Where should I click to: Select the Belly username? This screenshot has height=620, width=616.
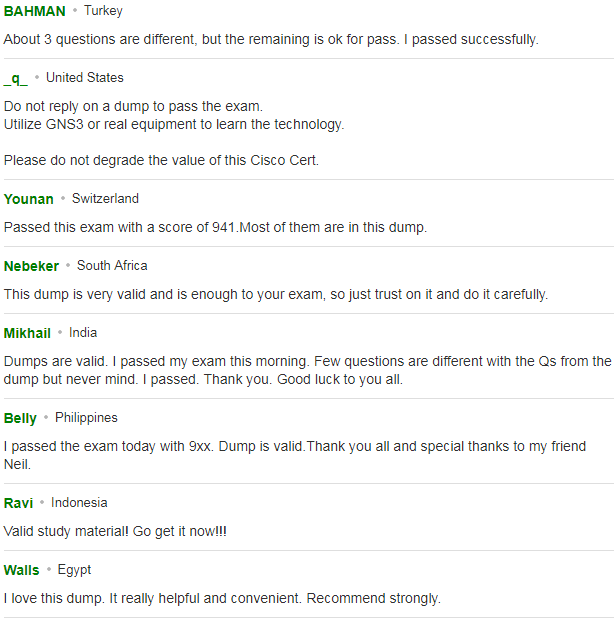point(20,418)
